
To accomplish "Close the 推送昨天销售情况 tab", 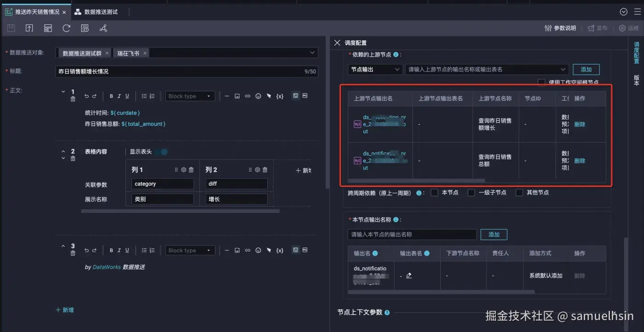I will coord(64,12).
